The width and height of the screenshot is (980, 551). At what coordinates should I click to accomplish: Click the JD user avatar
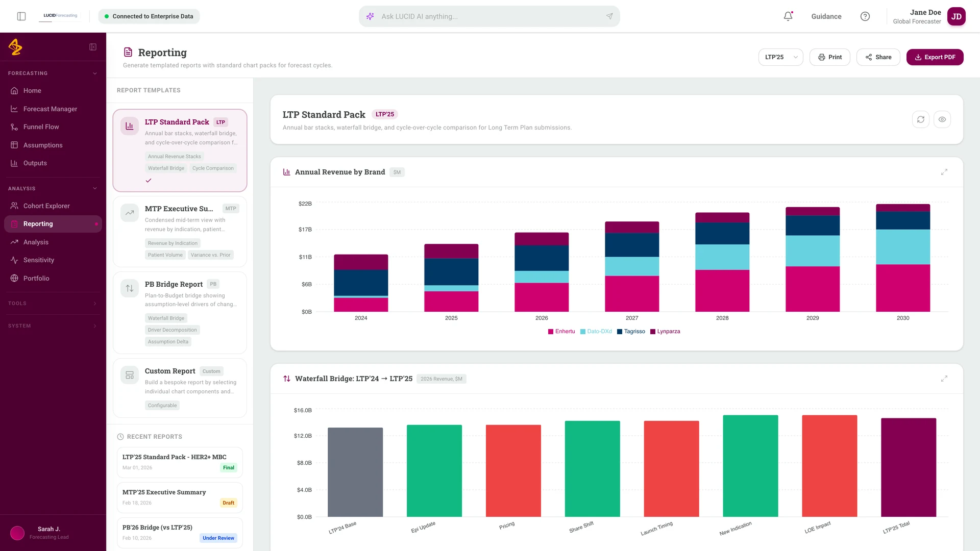pos(956,16)
